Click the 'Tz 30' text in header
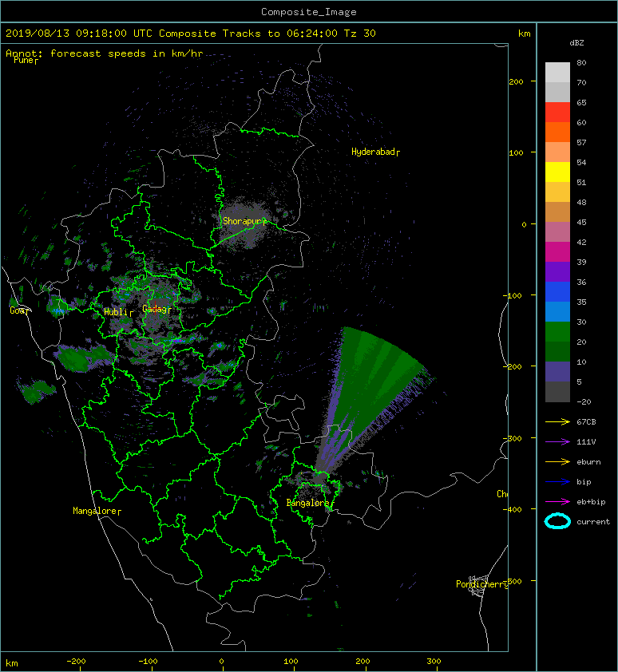The image size is (618, 672). [359, 34]
